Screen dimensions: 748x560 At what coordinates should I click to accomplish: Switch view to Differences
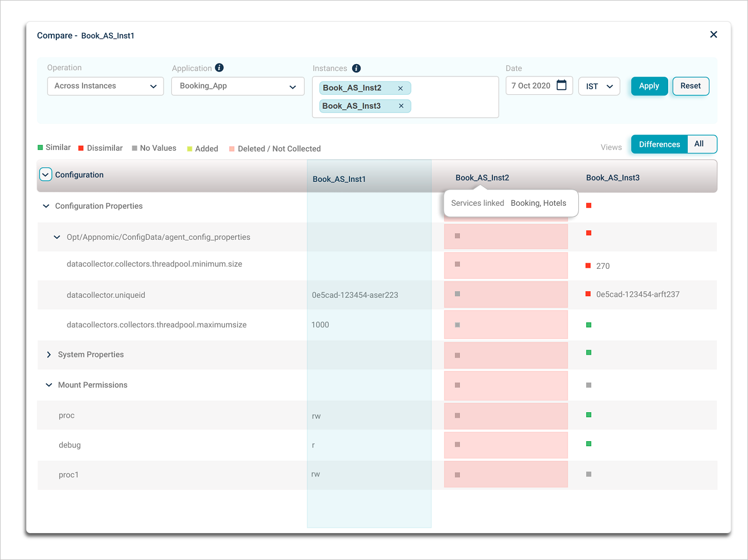click(x=659, y=144)
